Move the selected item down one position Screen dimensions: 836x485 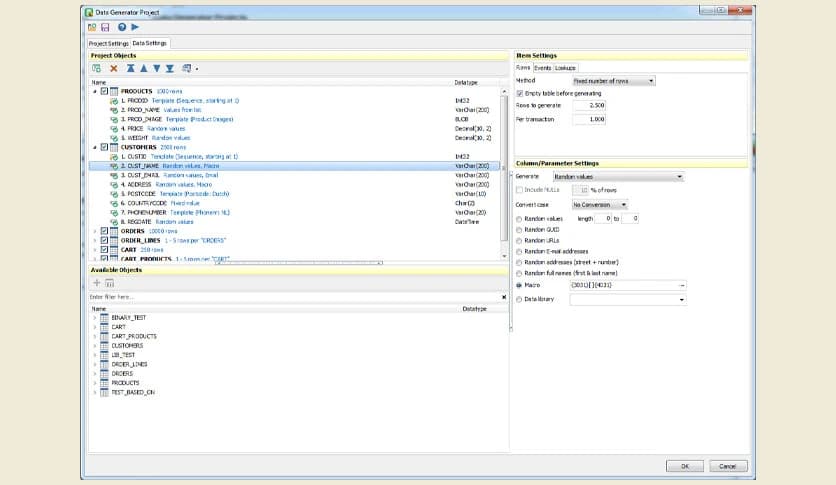point(157,68)
